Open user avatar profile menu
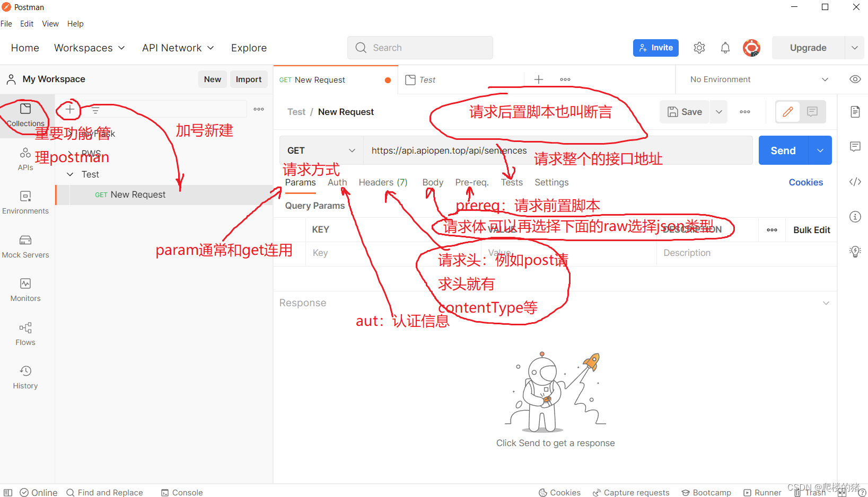This screenshot has height=497, width=868. click(x=751, y=48)
